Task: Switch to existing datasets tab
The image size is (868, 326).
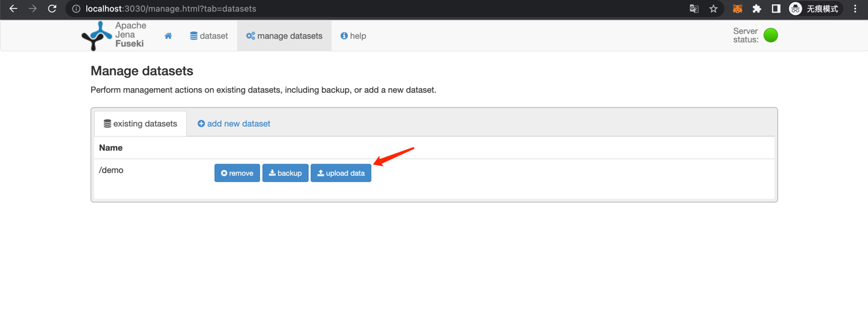Action: [x=141, y=124]
